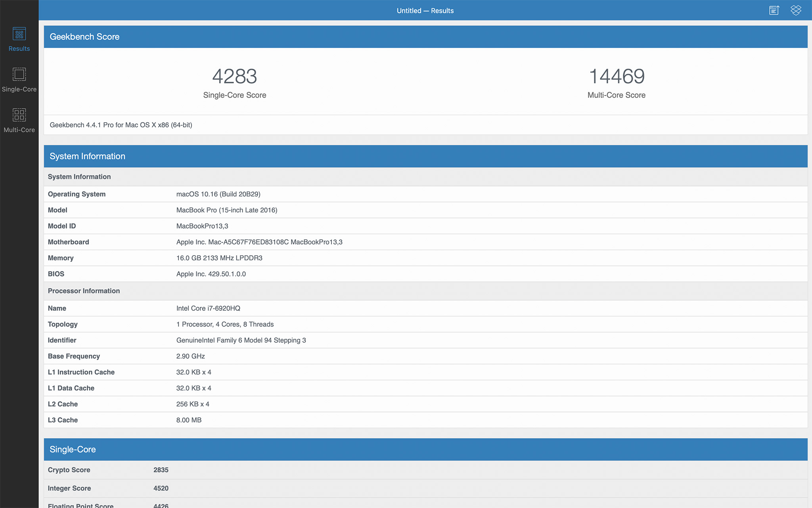Switch to the Multi-Core sidebar section

pos(19,120)
